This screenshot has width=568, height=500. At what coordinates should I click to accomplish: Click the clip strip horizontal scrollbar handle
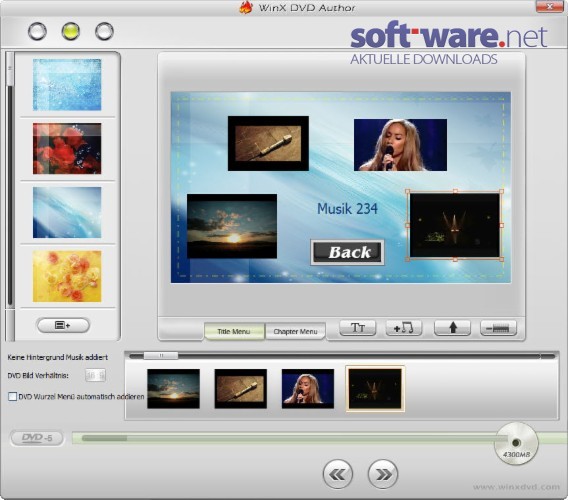[161, 356]
